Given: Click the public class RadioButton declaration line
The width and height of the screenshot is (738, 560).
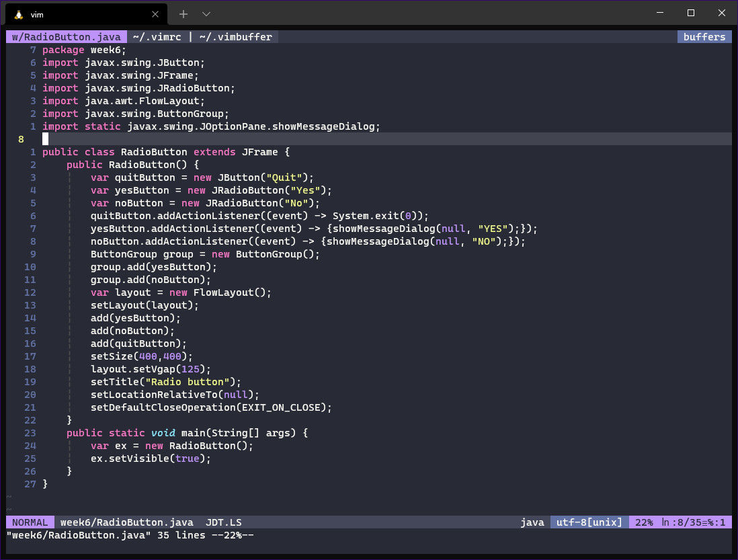Looking at the screenshot, I should coord(165,152).
